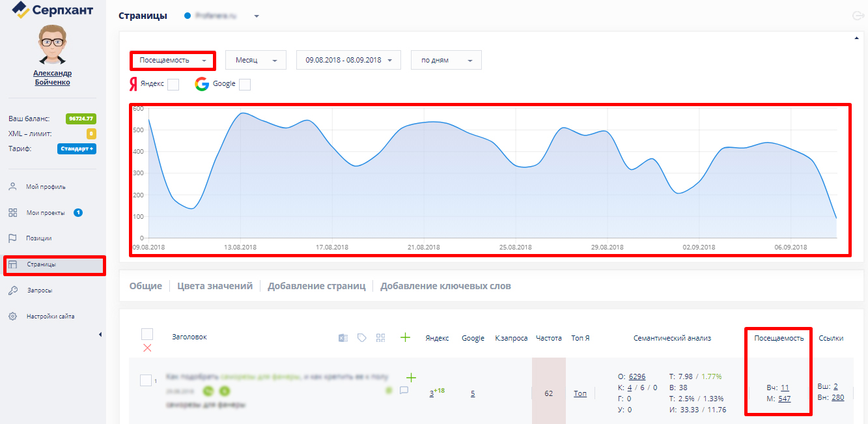
Task: Click the red X delete icon
Action: 147,348
